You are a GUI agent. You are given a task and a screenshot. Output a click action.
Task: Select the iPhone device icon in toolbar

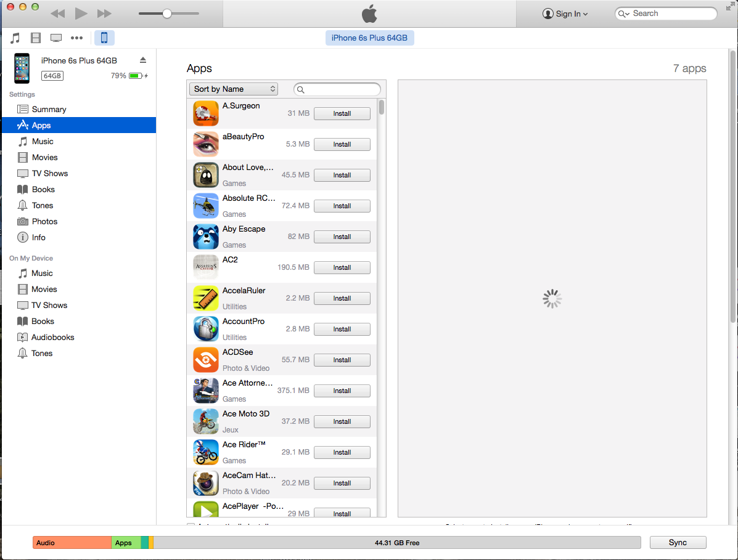[x=104, y=38]
